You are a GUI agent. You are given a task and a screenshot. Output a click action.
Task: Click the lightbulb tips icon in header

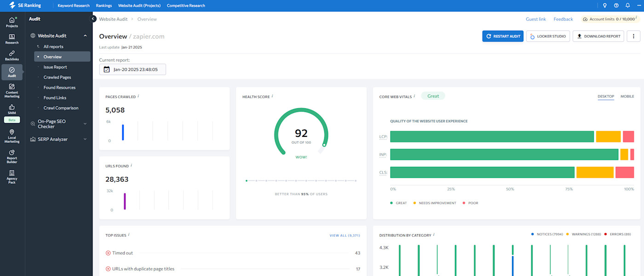pyautogui.click(x=604, y=6)
